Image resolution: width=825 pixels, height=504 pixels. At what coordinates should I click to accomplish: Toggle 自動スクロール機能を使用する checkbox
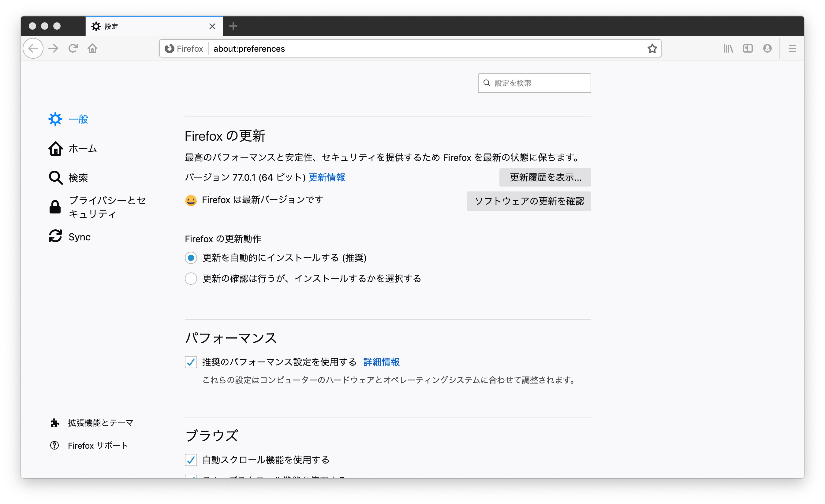[191, 460]
